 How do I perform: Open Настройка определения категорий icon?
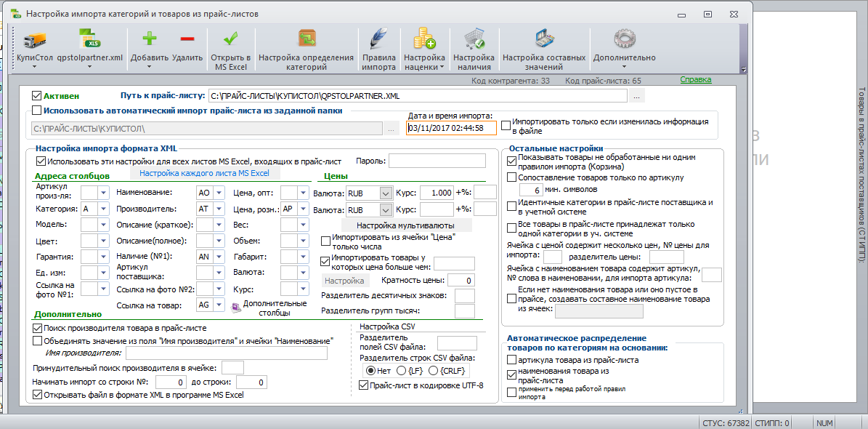pos(306,39)
